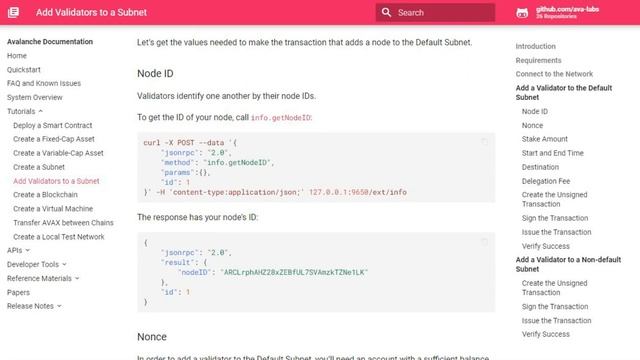Jump to Requirements in table of contents
The image size is (640, 360).
538,60
